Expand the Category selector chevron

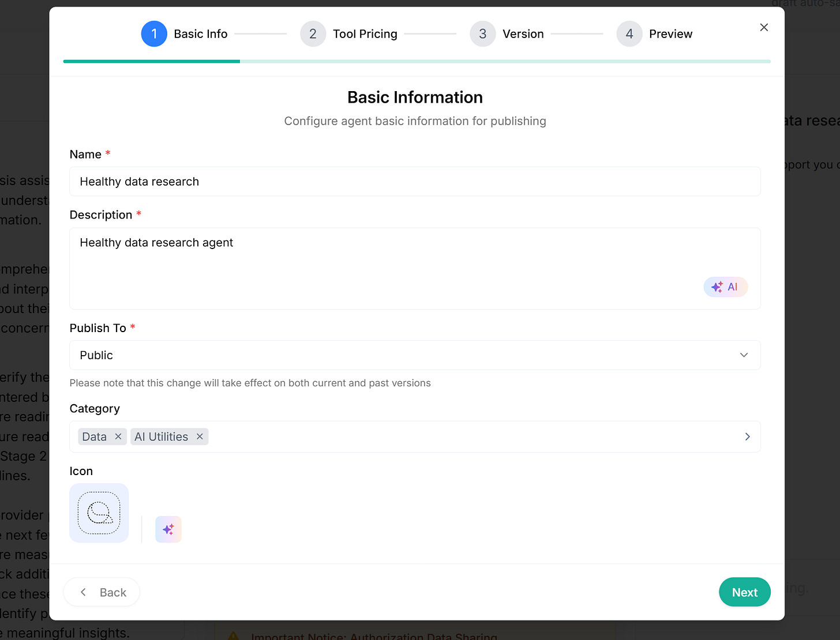click(x=747, y=436)
